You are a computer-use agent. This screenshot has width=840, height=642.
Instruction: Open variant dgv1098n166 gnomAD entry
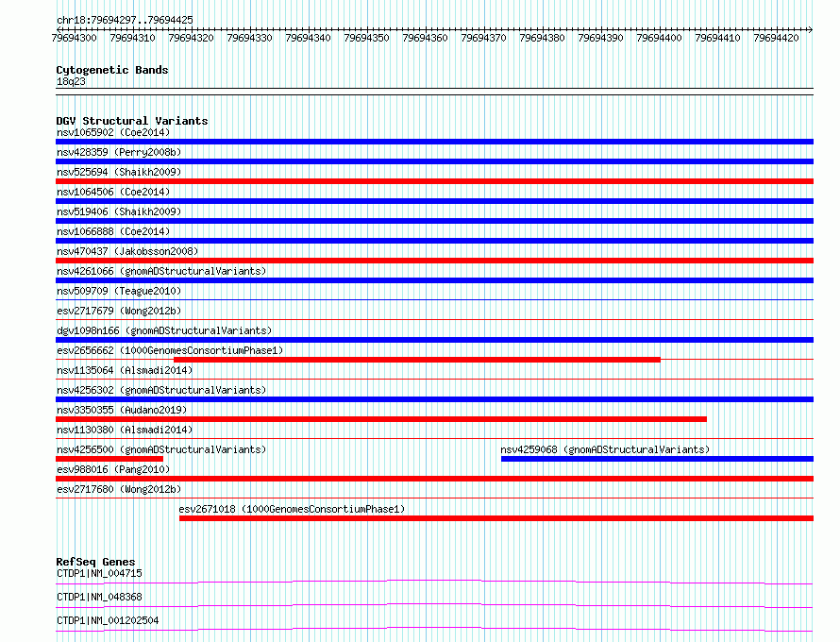(164, 330)
